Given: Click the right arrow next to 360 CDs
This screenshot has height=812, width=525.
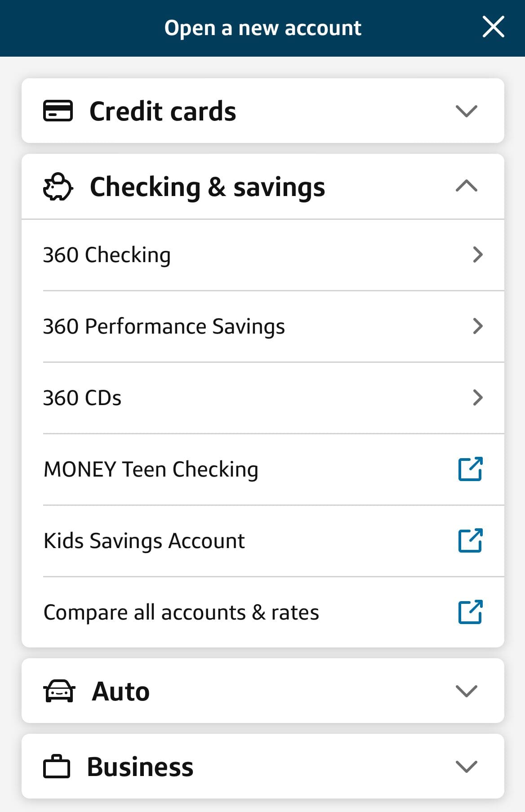Looking at the screenshot, I should [478, 397].
